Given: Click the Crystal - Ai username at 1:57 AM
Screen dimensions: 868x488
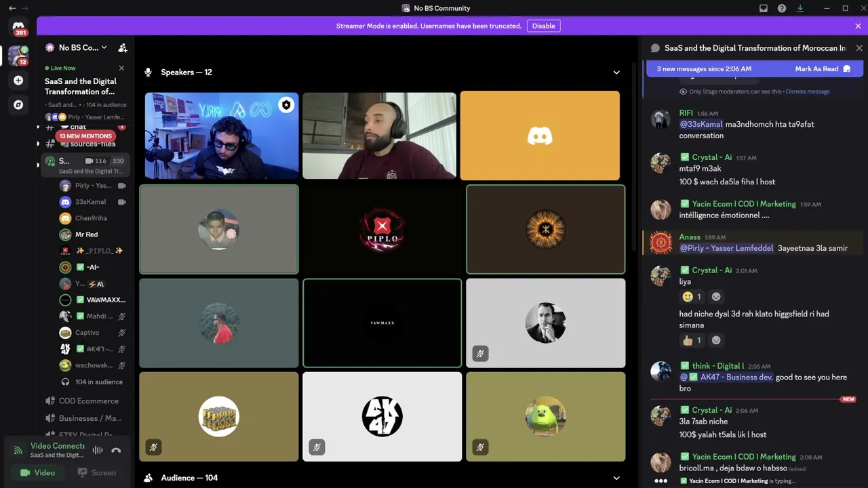Looking at the screenshot, I should pyautogui.click(x=712, y=157).
